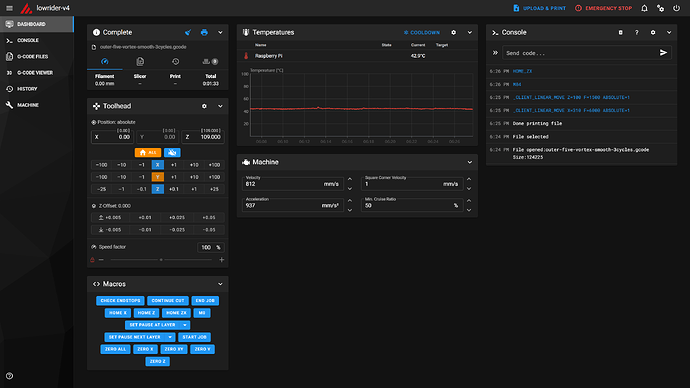Click the notification bell icon

tap(644, 8)
